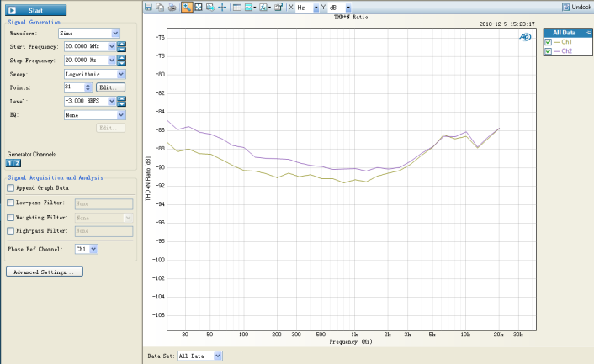Click the graph properties icon
Viewport: 594px width, 364px height.
[278, 7]
